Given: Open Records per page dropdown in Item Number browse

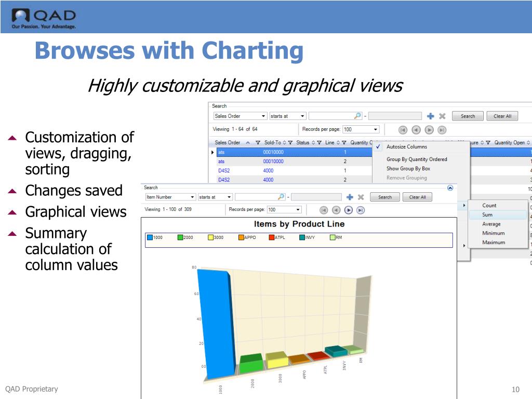Looking at the screenshot, I should click(x=298, y=210).
